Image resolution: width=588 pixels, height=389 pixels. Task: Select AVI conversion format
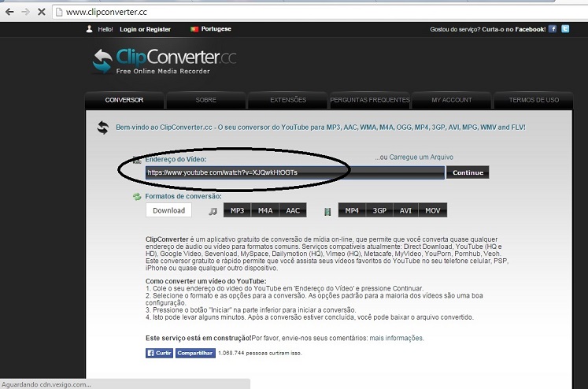pos(405,210)
